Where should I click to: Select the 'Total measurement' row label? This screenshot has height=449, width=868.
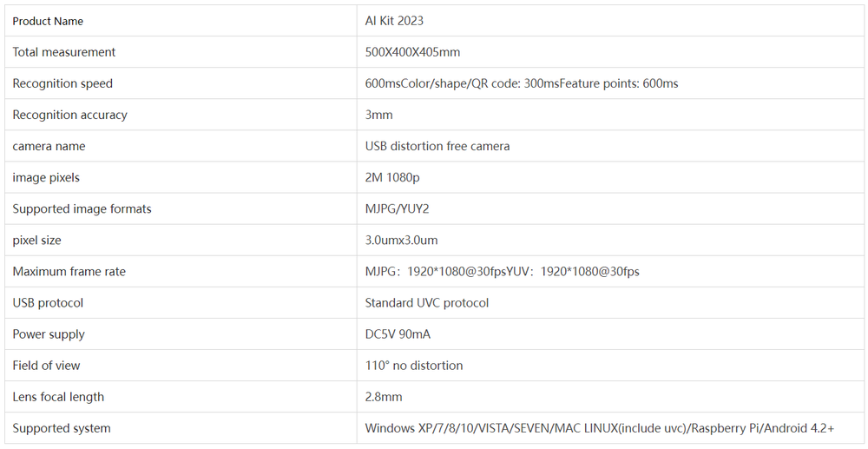coord(63,52)
